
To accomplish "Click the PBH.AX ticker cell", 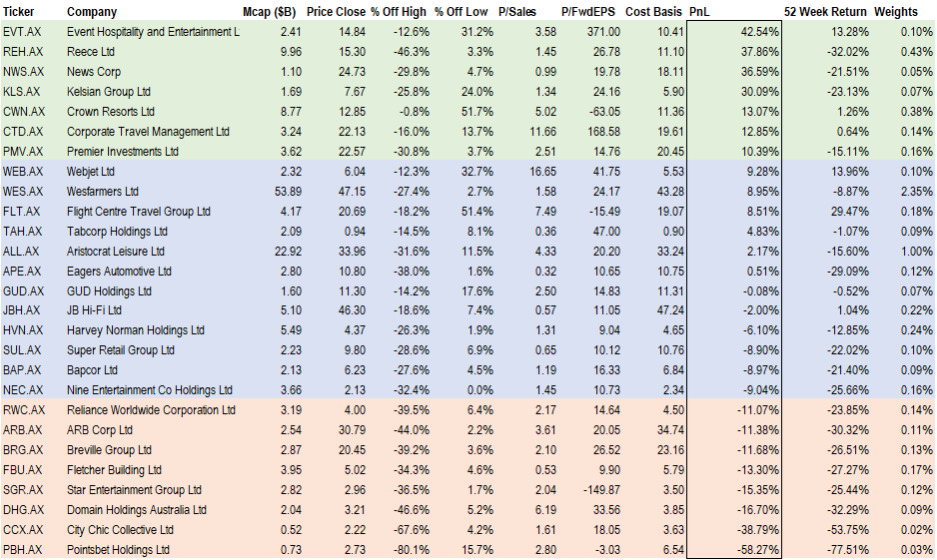I will (24, 550).
